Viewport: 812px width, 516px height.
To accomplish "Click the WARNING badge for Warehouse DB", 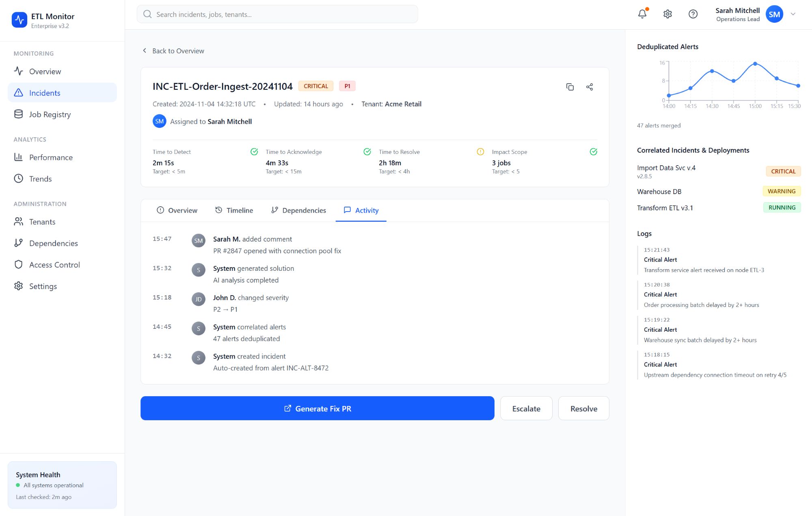I will click(x=782, y=191).
